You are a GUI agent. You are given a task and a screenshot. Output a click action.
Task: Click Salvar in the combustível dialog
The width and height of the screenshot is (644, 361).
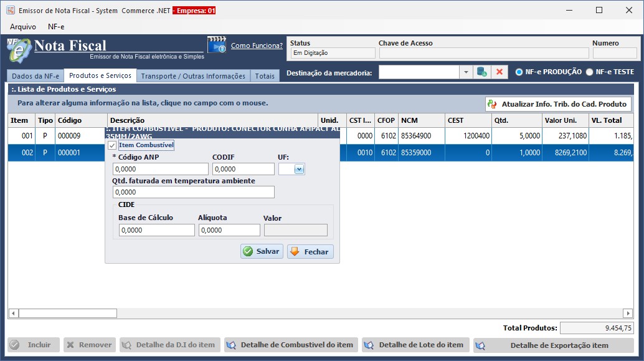pos(262,251)
